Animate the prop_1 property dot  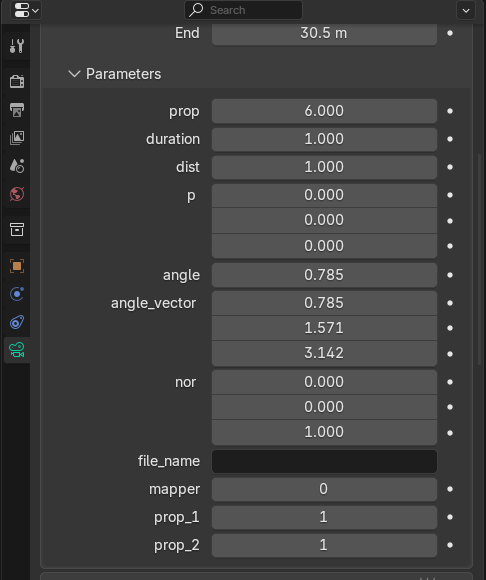450,517
